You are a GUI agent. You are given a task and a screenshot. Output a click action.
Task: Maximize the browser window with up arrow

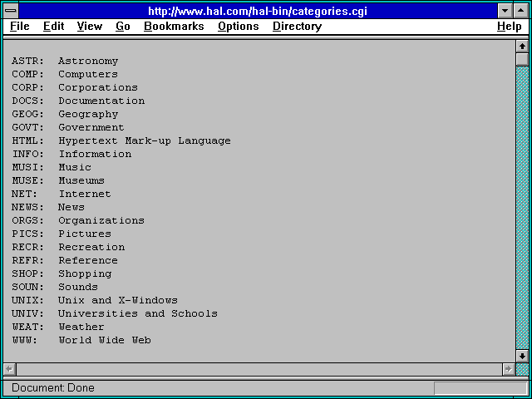[x=521, y=11]
